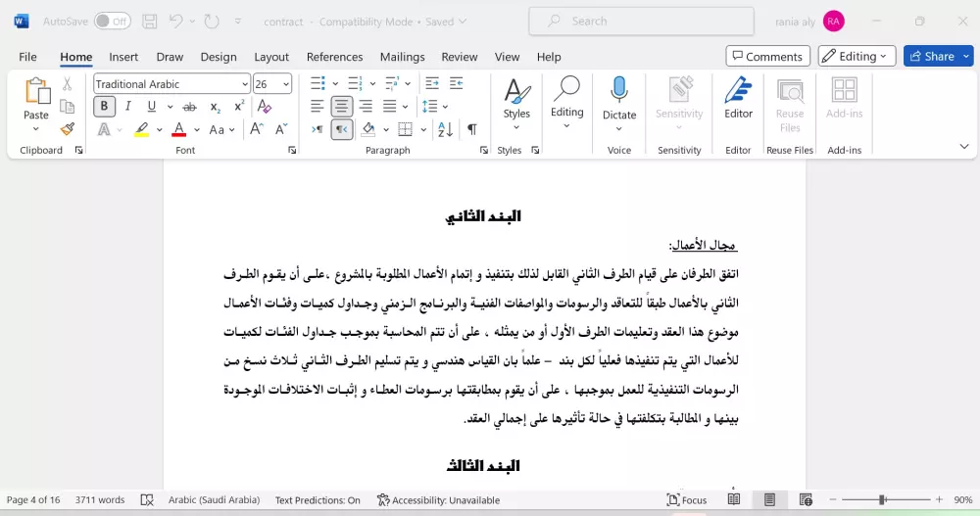Click the Share button
This screenshot has width=980, height=516.
tap(932, 56)
